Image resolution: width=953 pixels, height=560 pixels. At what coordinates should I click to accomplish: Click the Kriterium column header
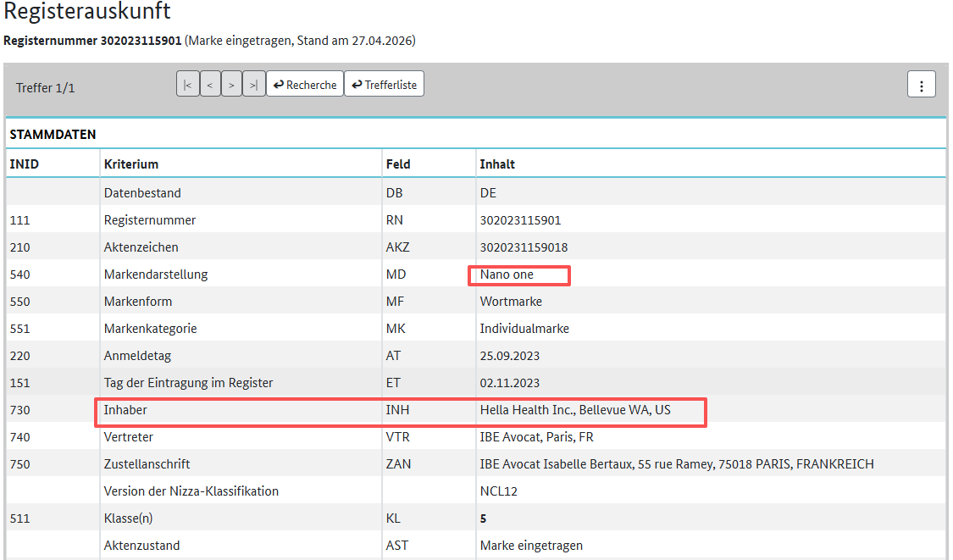(130, 164)
